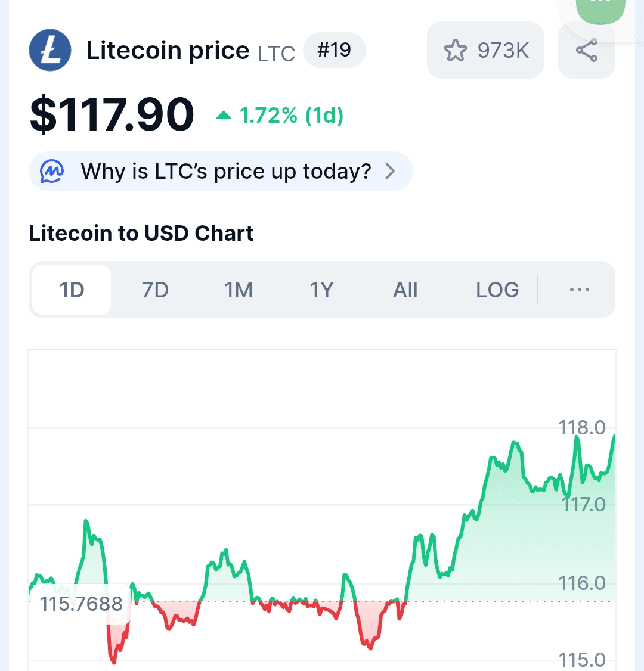Open the three-dot chart options menu

click(x=580, y=290)
